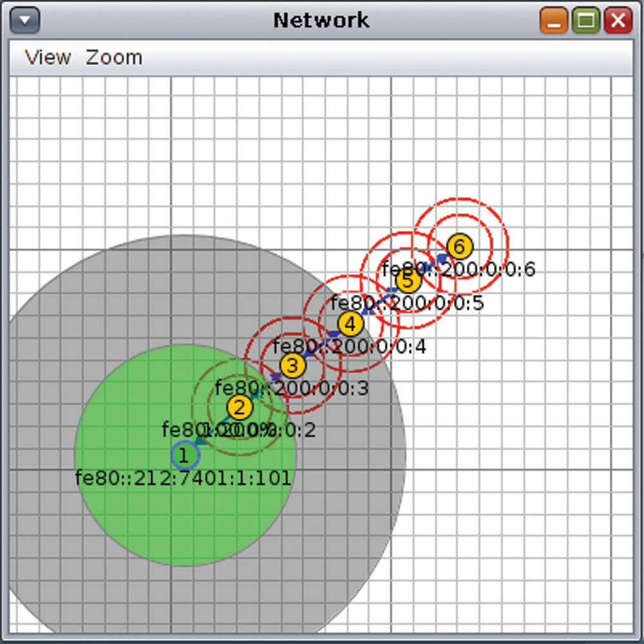The width and height of the screenshot is (644, 644).
Task: Open the Zoom menu
Action: pos(114,58)
